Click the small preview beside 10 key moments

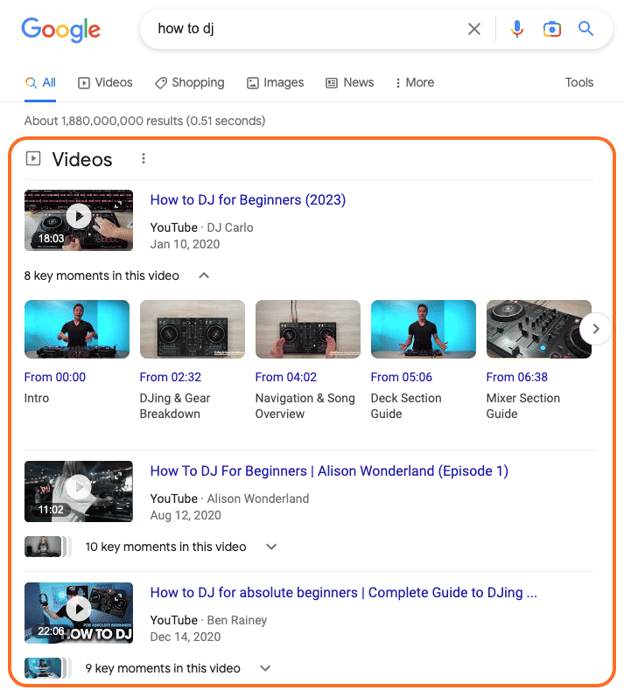(x=48, y=547)
